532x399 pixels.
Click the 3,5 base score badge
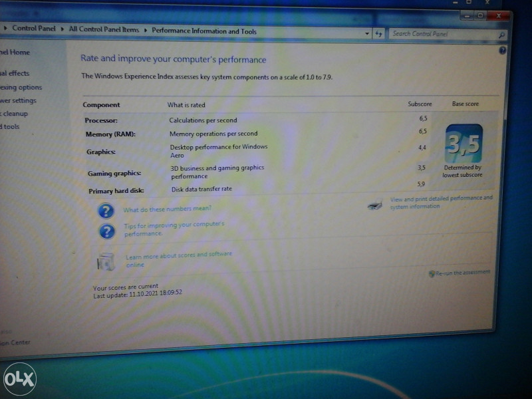[464, 144]
